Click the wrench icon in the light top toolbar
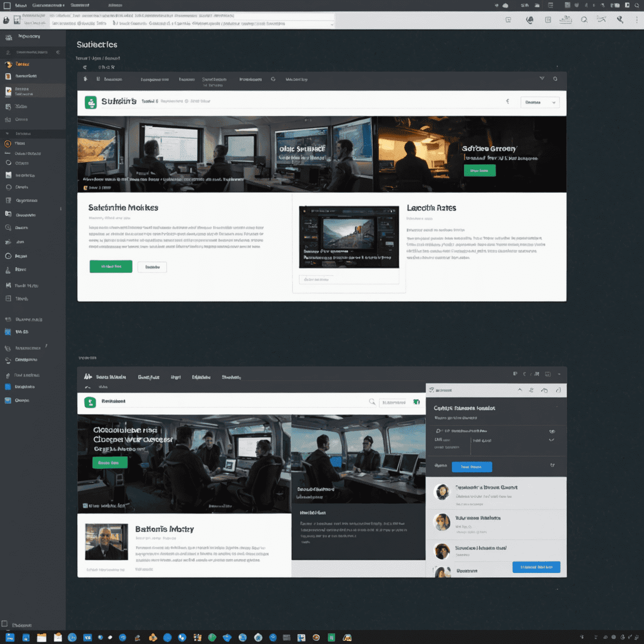Viewport: 644px width, 644px height. point(620,20)
